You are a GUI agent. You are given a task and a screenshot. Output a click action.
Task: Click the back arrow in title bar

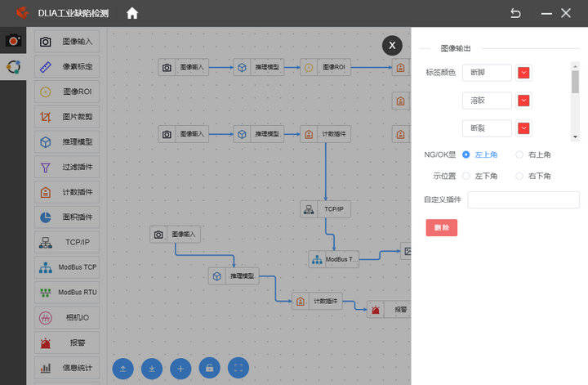(515, 13)
